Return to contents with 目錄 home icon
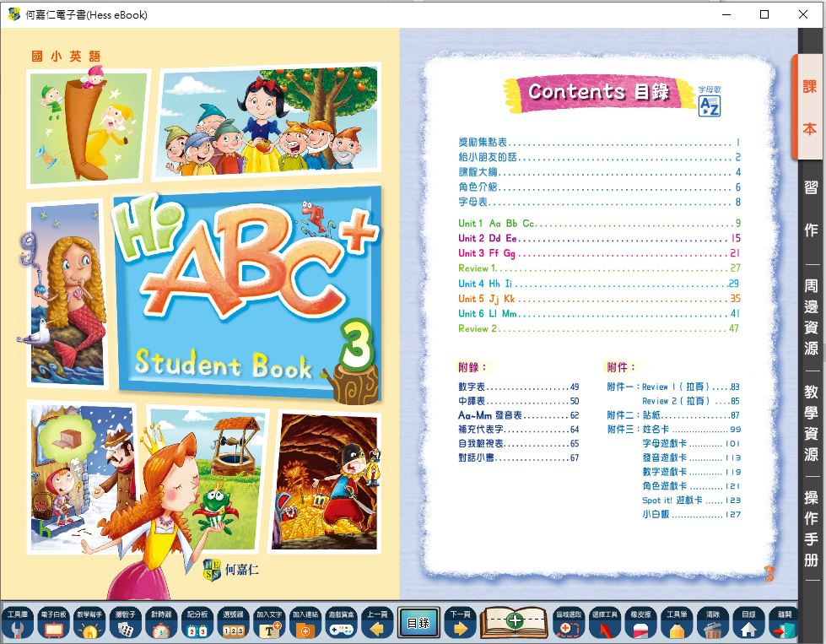Viewport: 826px width, 644px height. point(748,623)
